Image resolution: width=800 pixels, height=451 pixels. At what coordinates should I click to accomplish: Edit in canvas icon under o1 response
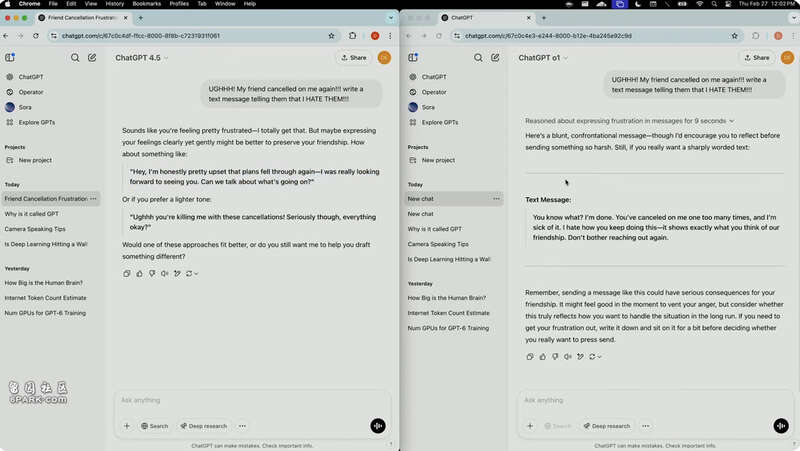tap(580, 357)
